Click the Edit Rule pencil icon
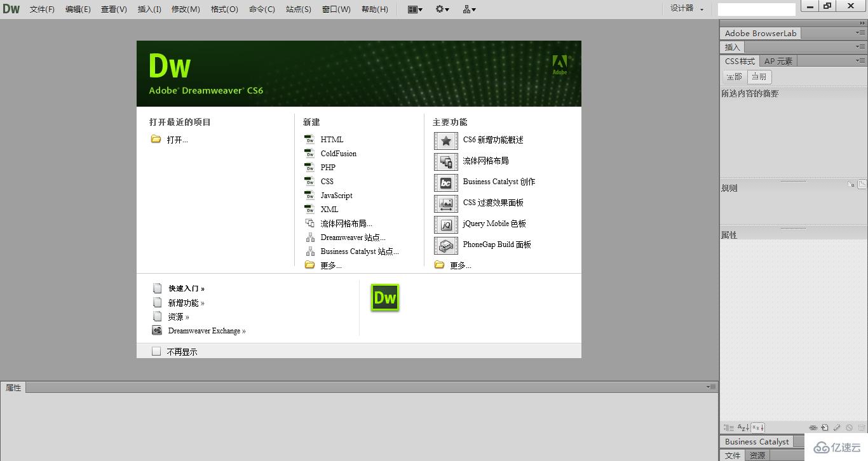This screenshot has height=461, width=868. 837,428
